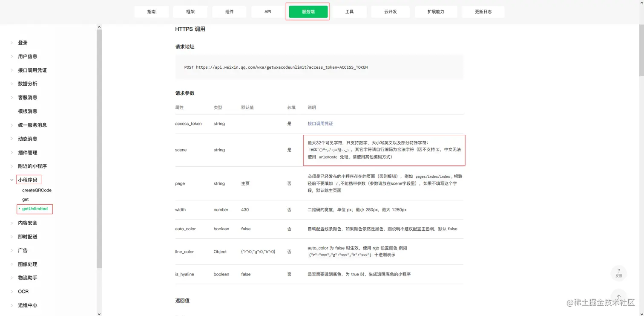
Task: Click the 请求地址 heading
Action: [185, 47]
